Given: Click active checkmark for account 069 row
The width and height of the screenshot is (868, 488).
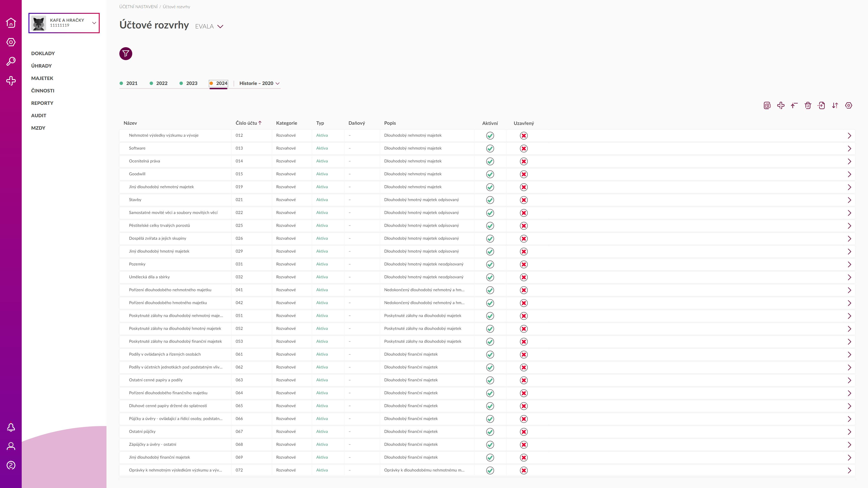Looking at the screenshot, I should [490, 457].
